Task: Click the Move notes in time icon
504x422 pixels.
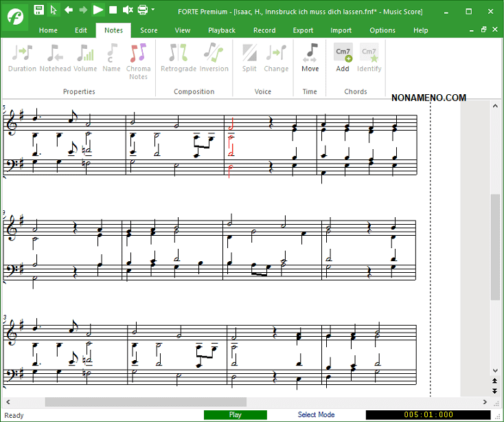Action: [x=310, y=58]
